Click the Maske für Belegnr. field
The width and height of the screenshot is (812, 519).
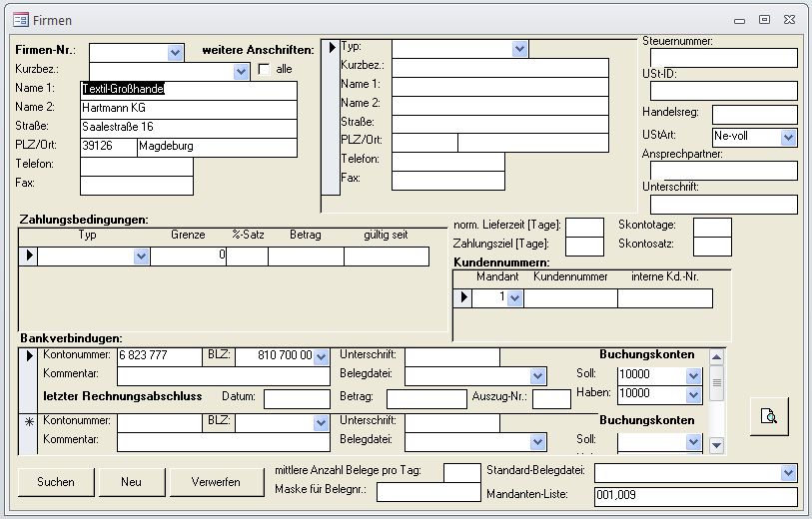pyautogui.click(x=428, y=492)
